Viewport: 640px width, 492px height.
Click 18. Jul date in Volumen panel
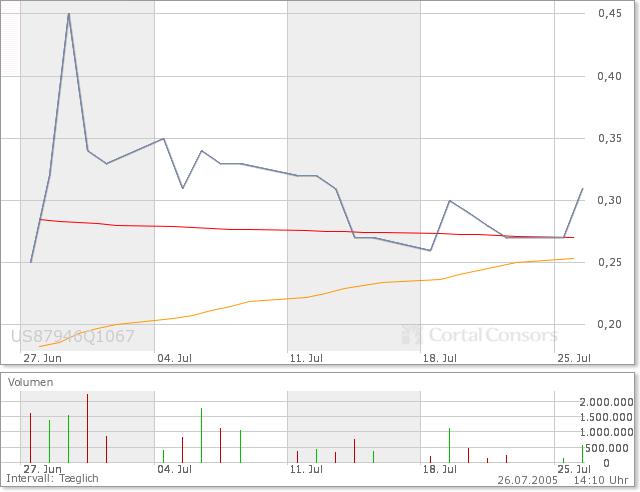(x=440, y=469)
